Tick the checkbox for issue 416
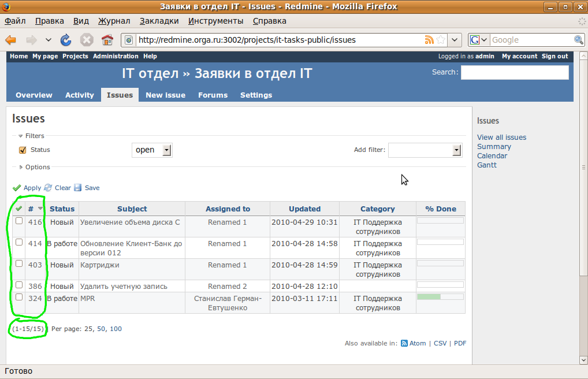The image size is (588, 379). click(19, 221)
